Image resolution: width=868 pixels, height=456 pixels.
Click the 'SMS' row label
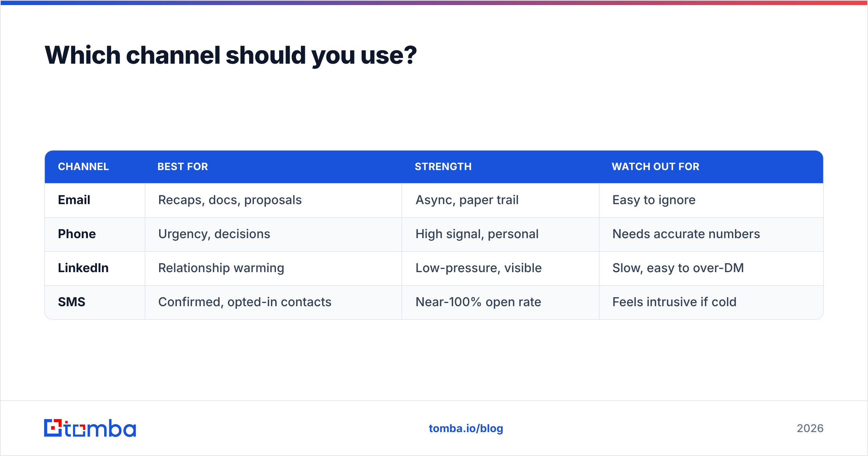(x=72, y=302)
